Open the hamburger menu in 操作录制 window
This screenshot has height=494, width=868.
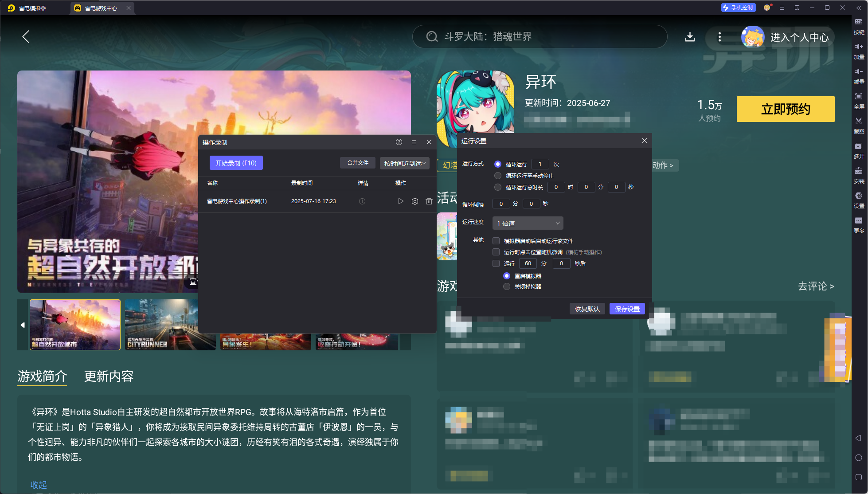(x=414, y=142)
